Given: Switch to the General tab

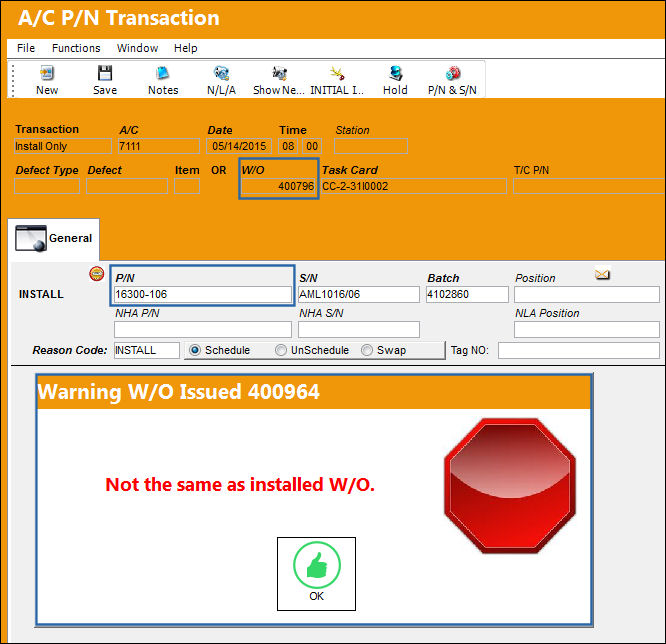Looking at the screenshot, I should (x=54, y=238).
